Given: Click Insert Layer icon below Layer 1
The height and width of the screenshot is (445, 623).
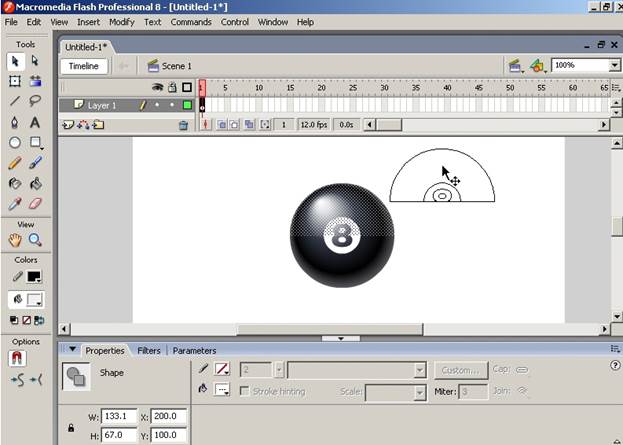Looking at the screenshot, I should (x=68, y=125).
